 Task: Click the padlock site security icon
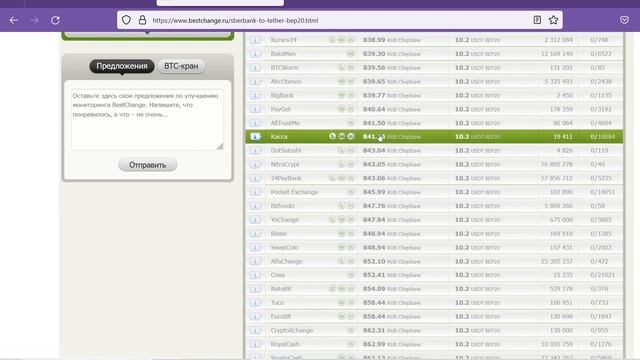[142, 20]
